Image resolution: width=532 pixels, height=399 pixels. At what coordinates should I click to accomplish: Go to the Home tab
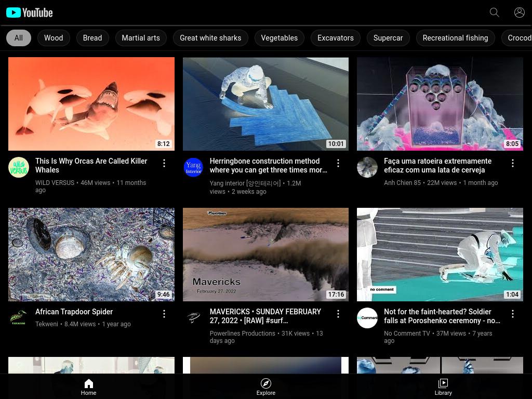(x=88, y=387)
